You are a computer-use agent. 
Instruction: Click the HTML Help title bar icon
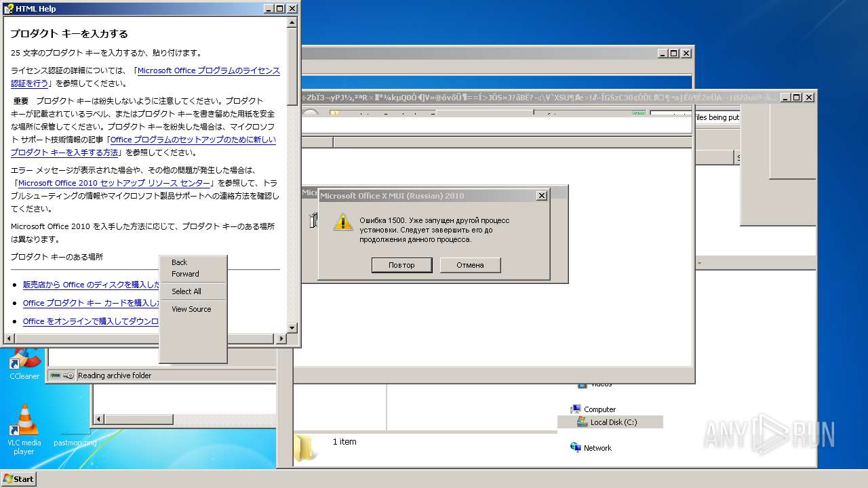point(9,9)
